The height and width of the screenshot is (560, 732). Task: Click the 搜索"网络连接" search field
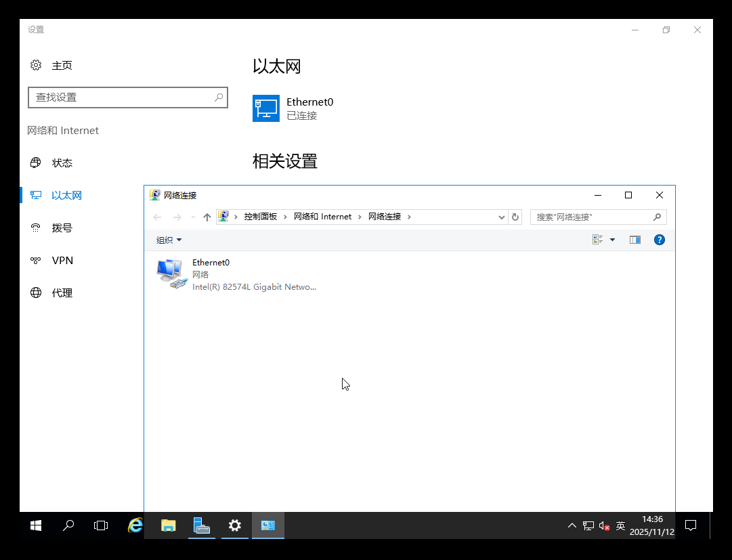598,217
